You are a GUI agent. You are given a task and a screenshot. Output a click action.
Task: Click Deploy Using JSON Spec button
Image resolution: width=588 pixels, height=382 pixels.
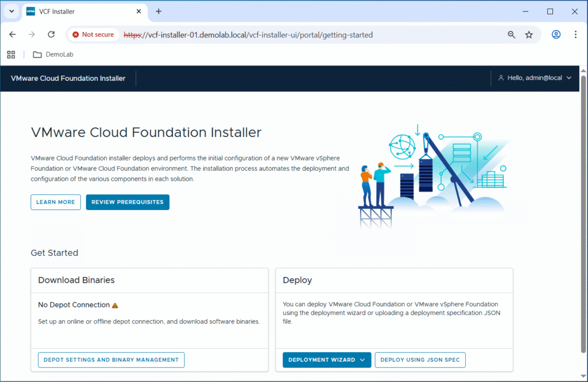[420, 360]
